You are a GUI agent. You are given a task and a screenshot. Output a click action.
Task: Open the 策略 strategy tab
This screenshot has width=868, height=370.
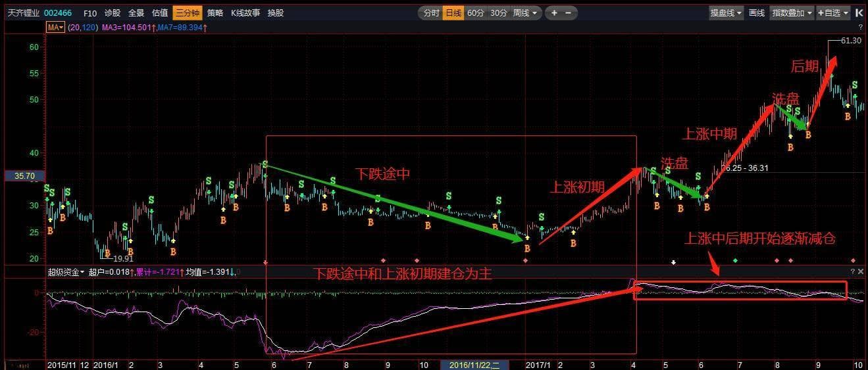(x=215, y=12)
